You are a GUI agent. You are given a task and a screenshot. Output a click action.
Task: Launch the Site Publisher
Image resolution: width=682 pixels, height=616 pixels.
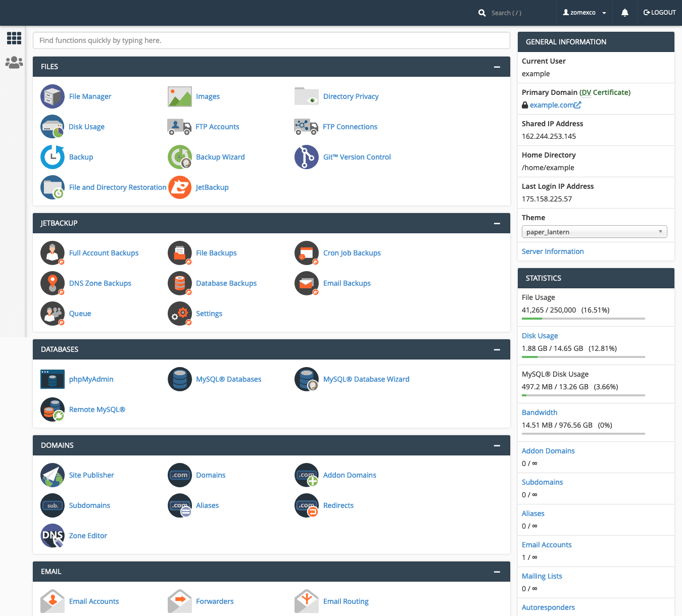tap(91, 475)
